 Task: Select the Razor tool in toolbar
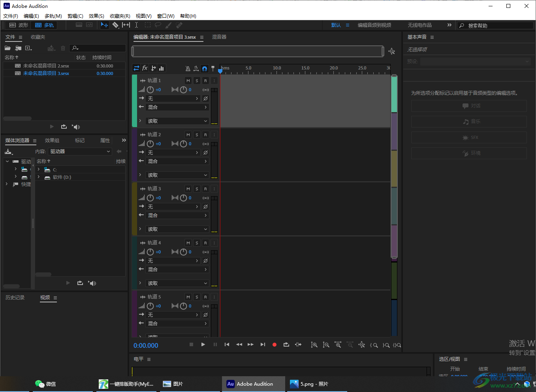(115, 25)
